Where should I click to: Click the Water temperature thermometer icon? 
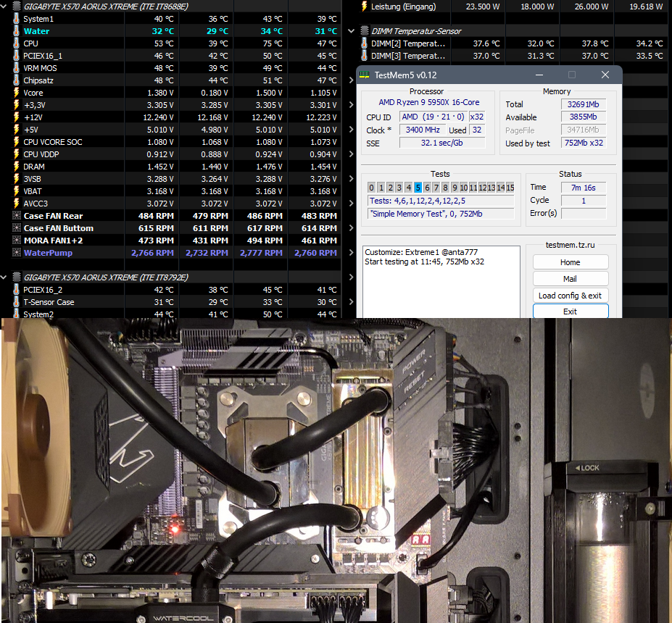tap(17, 31)
